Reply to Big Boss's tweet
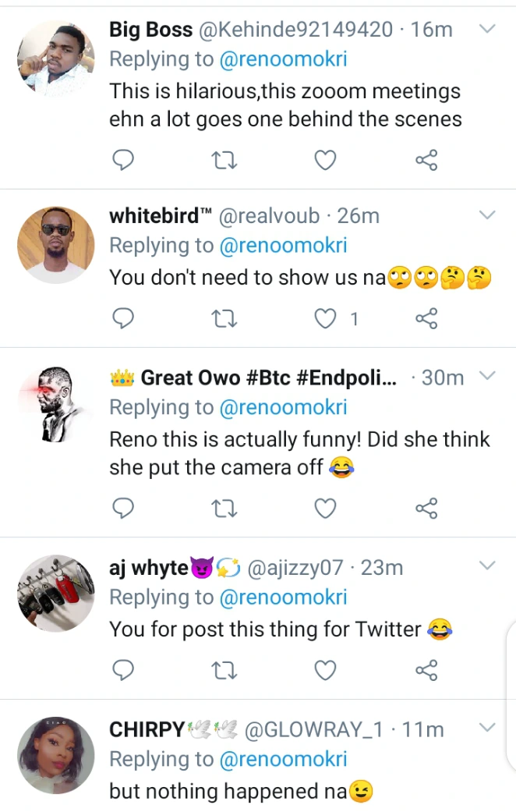This screenshot has height=812, width=516. pos(123,161)
